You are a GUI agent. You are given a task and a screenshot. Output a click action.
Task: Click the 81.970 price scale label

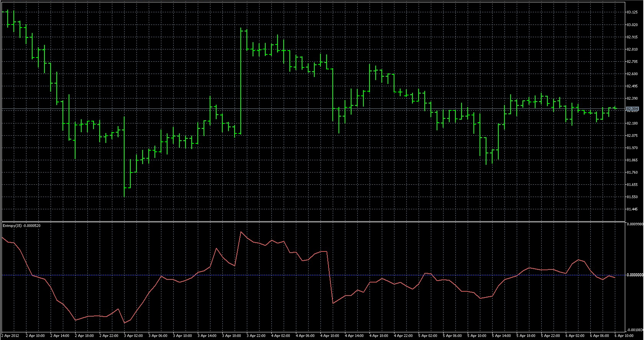632,148
